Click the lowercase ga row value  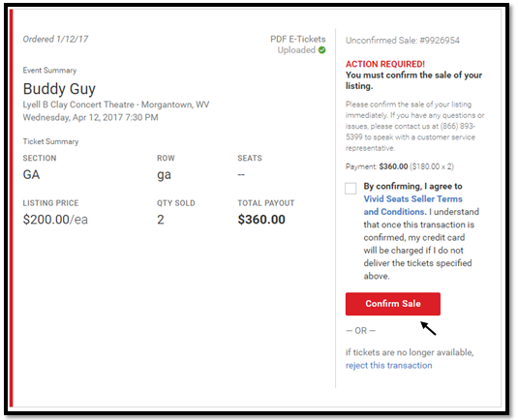[x=164, y=175]
